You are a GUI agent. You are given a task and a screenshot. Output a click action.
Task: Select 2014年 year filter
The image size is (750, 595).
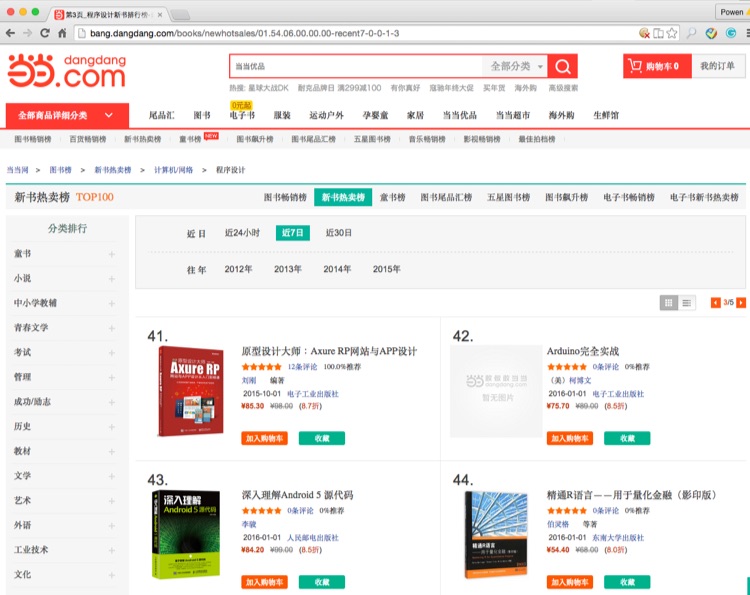337,269
